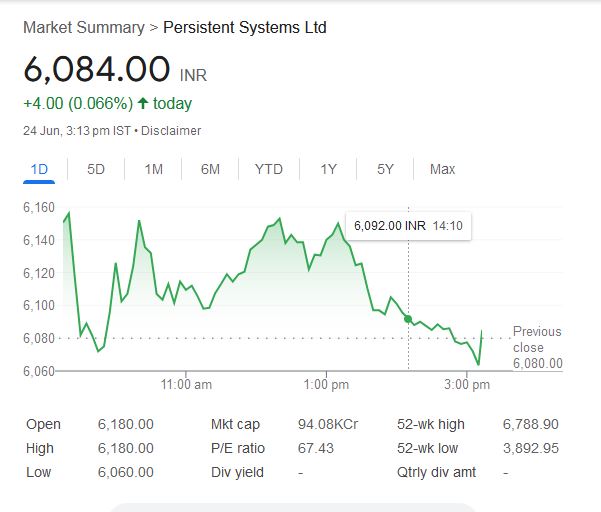Click the green dot marker on the chart line
Screen dimensions: 601x512
click(408, 319)
